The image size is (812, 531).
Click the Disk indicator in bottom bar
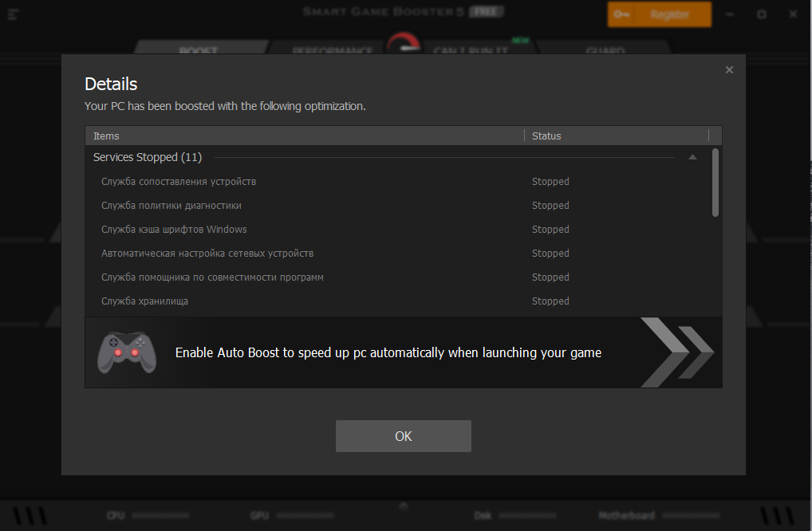click(514, 516)
